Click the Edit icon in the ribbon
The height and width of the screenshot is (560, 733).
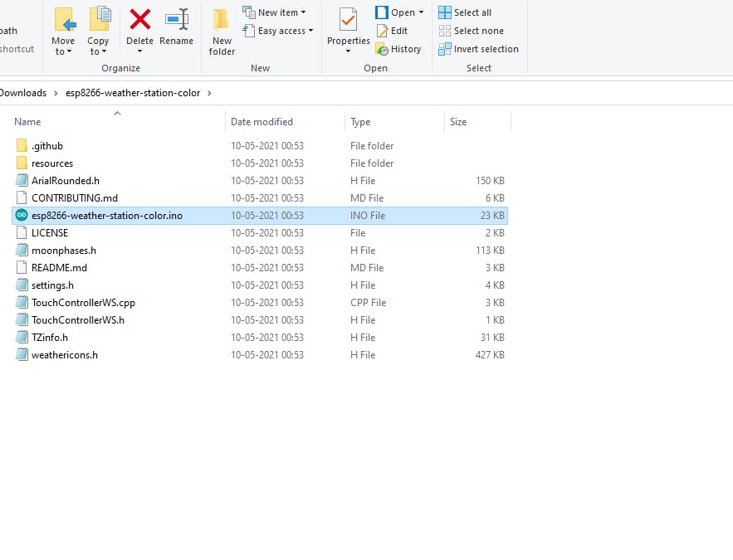[383, 31]
